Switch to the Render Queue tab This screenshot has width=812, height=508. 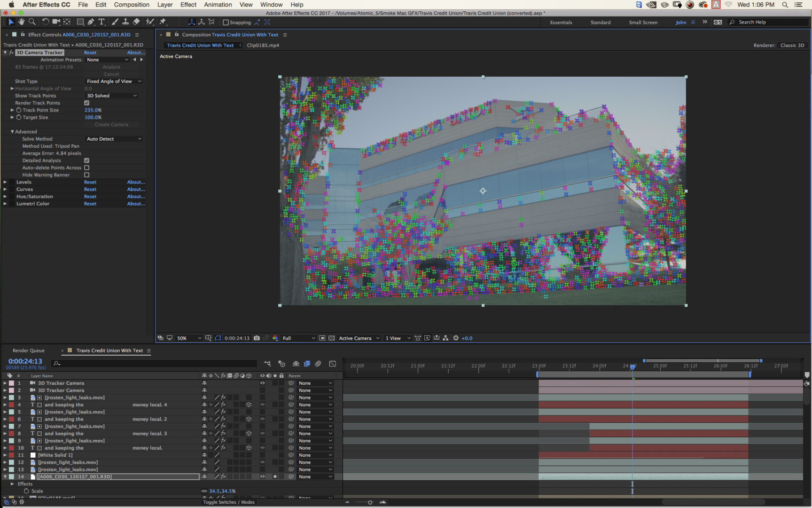[x=29, y=351]
